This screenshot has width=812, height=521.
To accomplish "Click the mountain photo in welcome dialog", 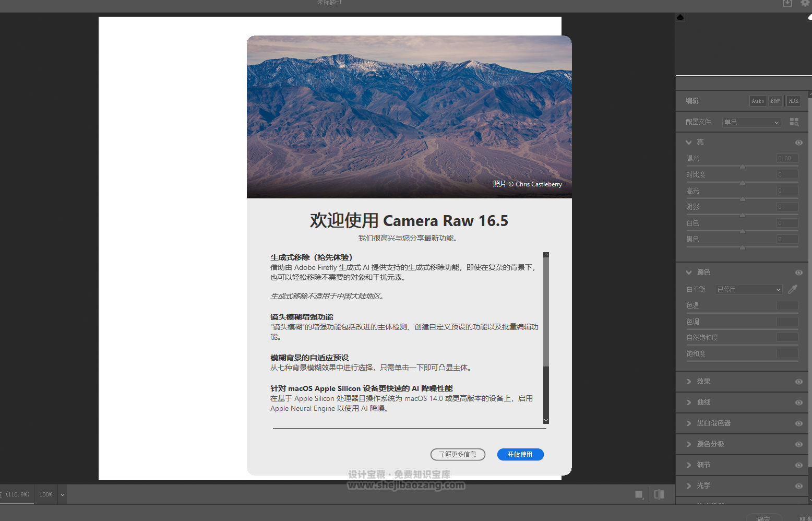I will (x=409, y=117).
